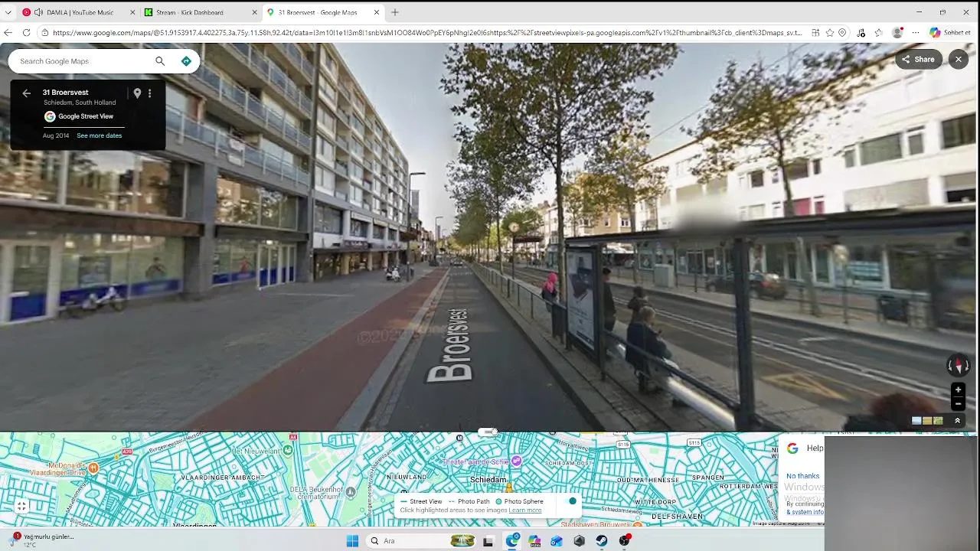Open Microsoft Edge from the taskbar
The height and width of the screenshot is (551, 980).
click(x=512, y=541)
